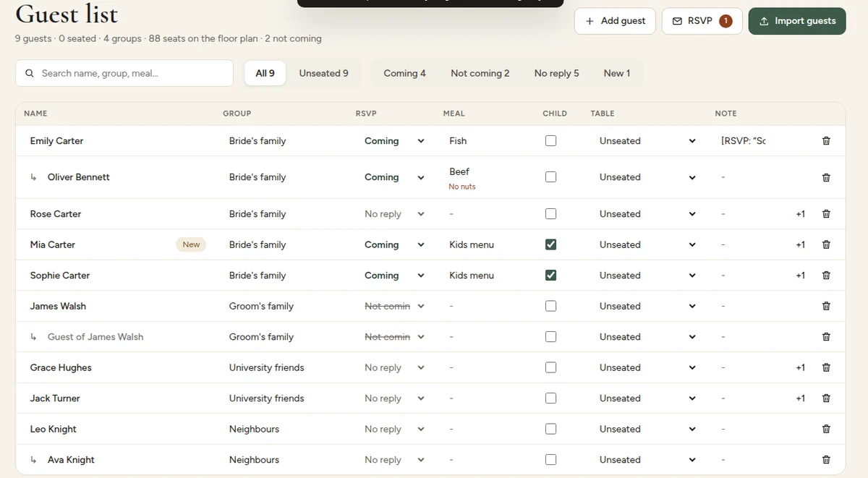
Task: Delete Mia Carter using trash icon
Action: [826, 244]
